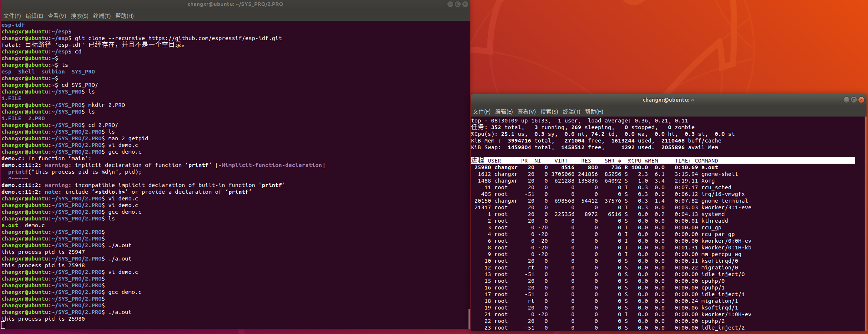Minimize the left SYS_PRO/2.PRO terminal window
868x334 pixels.
tap(450, 4)
